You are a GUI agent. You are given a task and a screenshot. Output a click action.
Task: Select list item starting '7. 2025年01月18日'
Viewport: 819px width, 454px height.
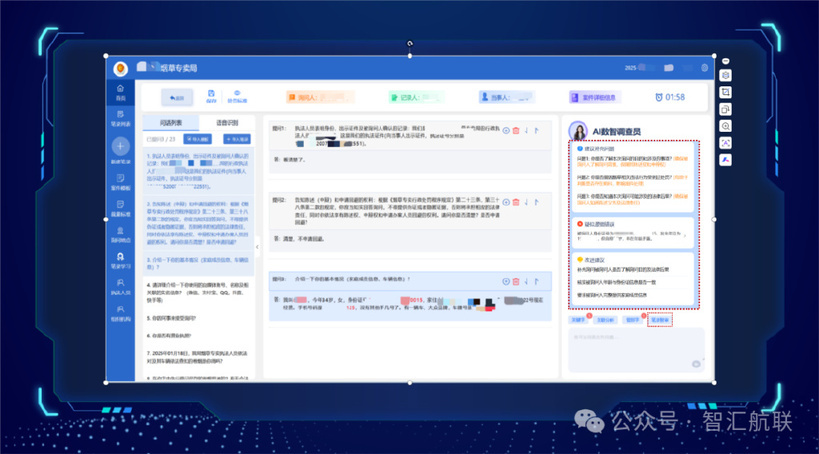198,357
